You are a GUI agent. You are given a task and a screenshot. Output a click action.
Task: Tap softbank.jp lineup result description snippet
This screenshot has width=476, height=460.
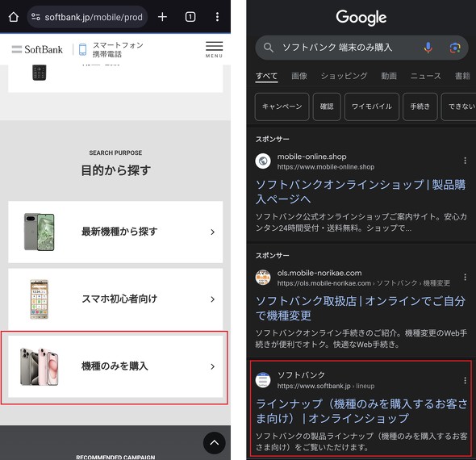click(361, 441)
